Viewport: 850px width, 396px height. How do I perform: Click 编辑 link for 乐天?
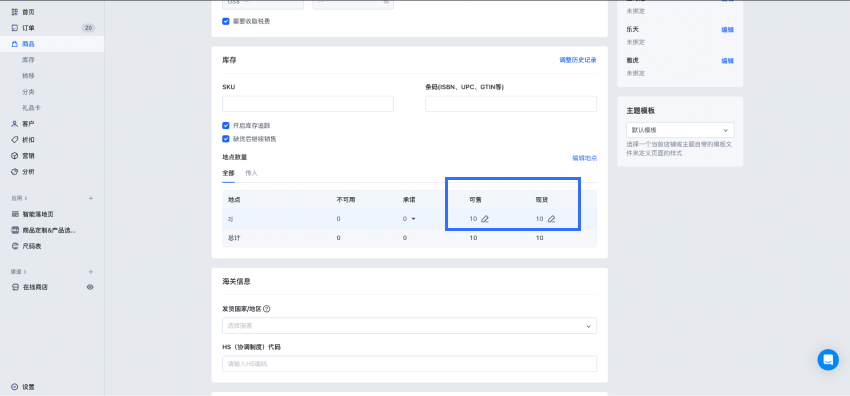[x=727, y=30]
